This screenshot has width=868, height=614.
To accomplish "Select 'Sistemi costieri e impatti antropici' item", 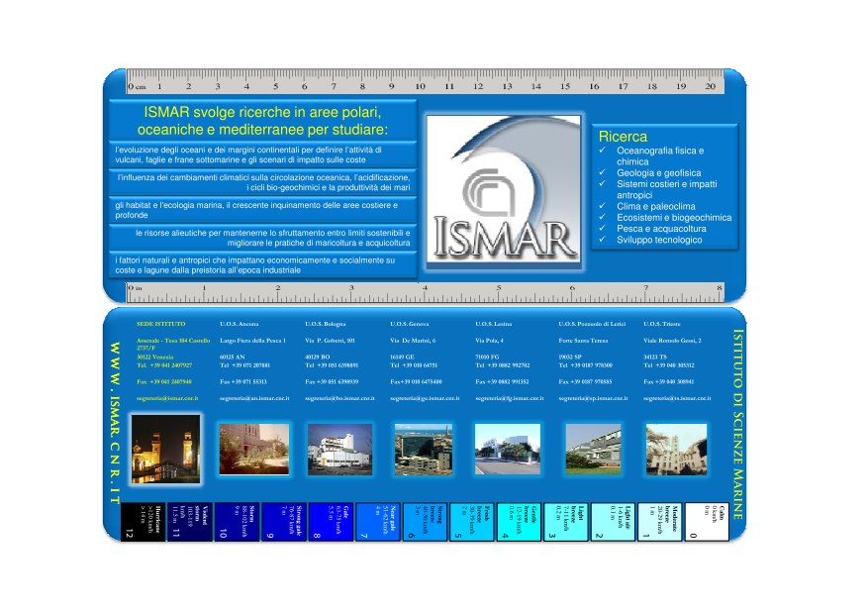I will point(666,189).
